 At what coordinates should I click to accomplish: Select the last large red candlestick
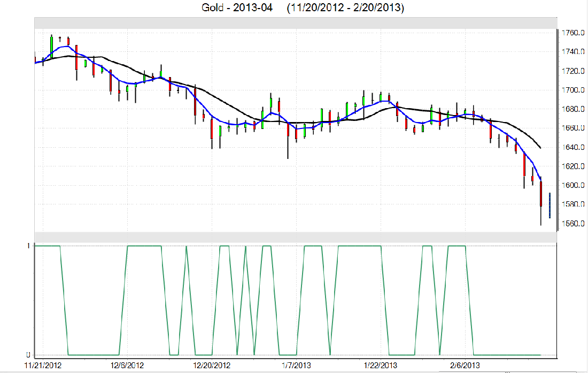click(x=541, y=194)
